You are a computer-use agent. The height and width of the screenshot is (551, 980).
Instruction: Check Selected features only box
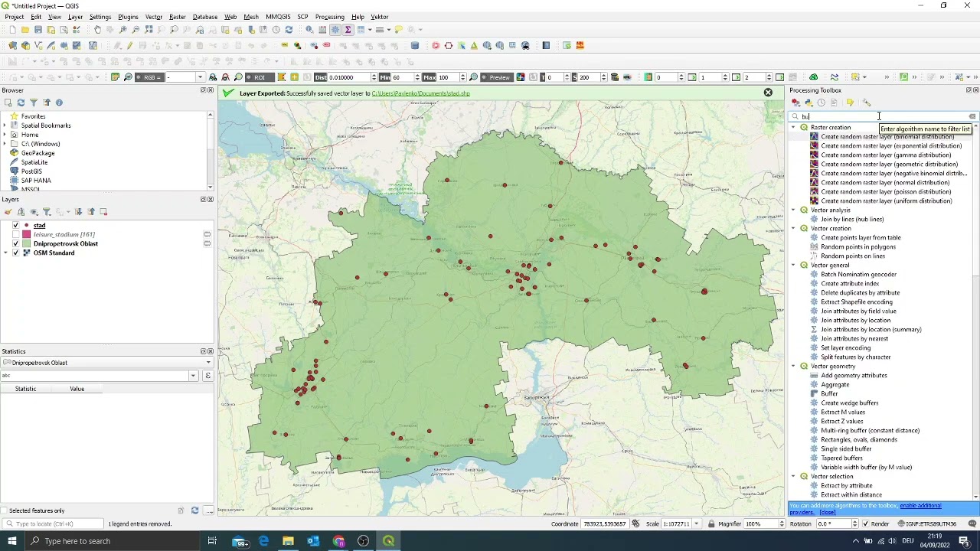click(x=5, y=510)
